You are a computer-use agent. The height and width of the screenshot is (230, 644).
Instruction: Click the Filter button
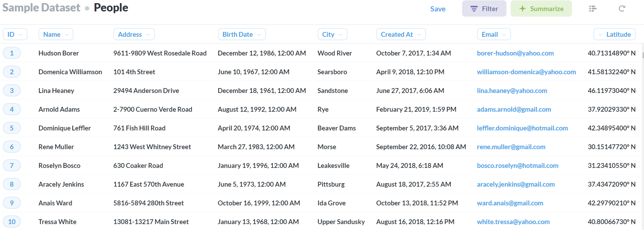484,9
